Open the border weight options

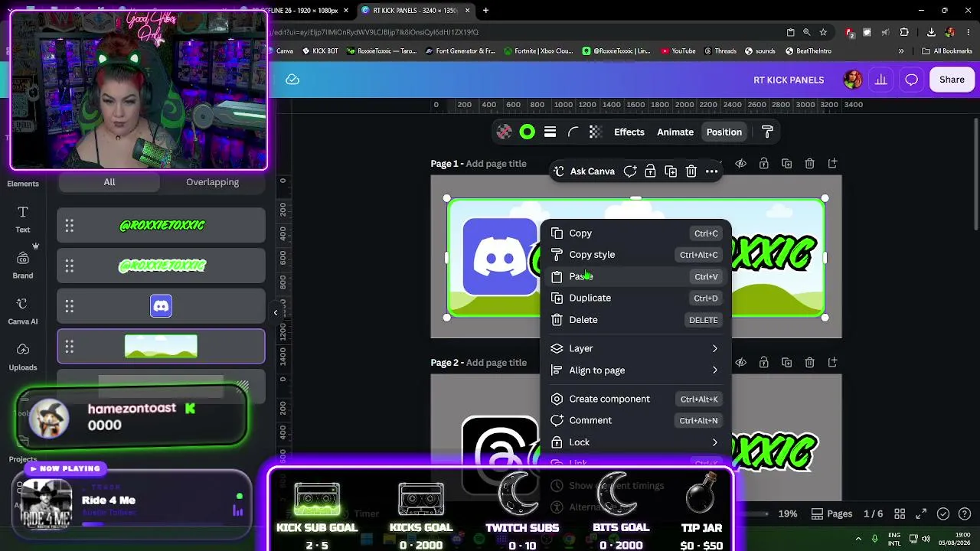(x=550, y=132)
